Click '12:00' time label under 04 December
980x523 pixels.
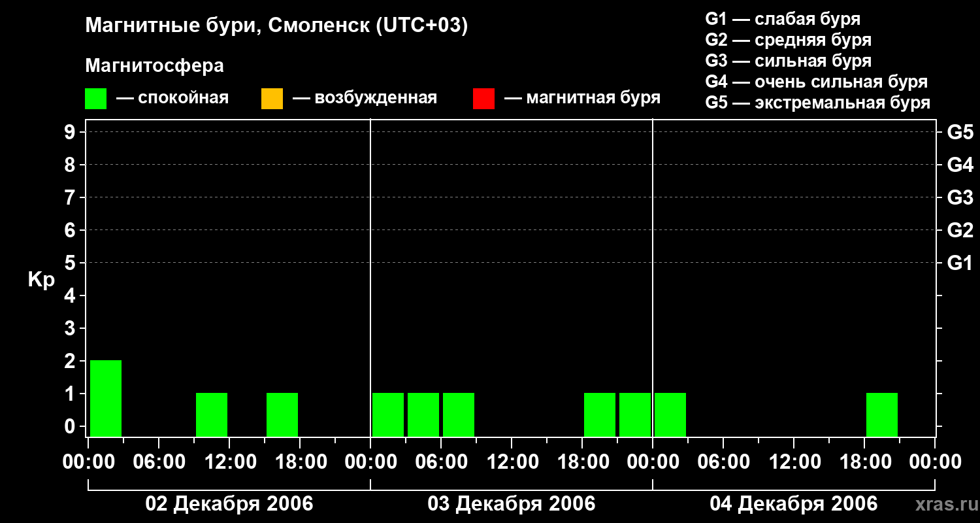pyautogui.click(x=794, y=463)
